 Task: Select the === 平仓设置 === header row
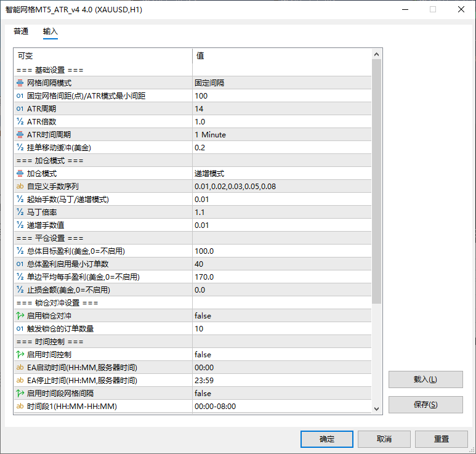click(x=193, y=238)
